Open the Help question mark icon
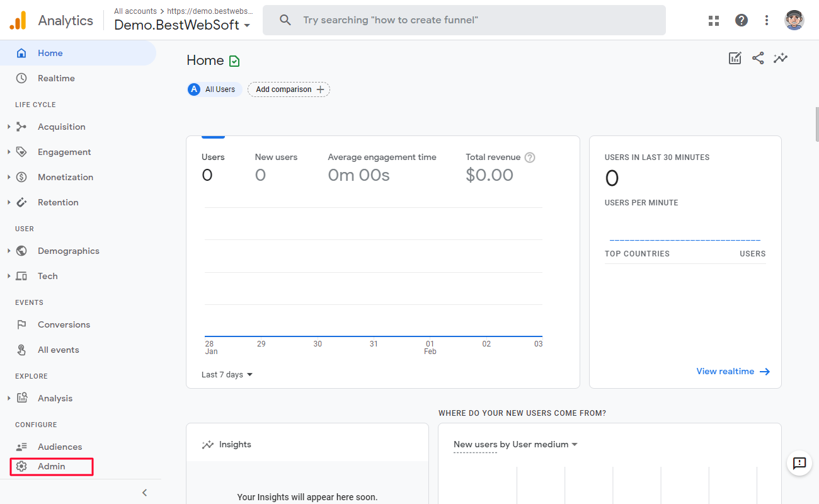The image size is (819, 504). click(742, 20)
